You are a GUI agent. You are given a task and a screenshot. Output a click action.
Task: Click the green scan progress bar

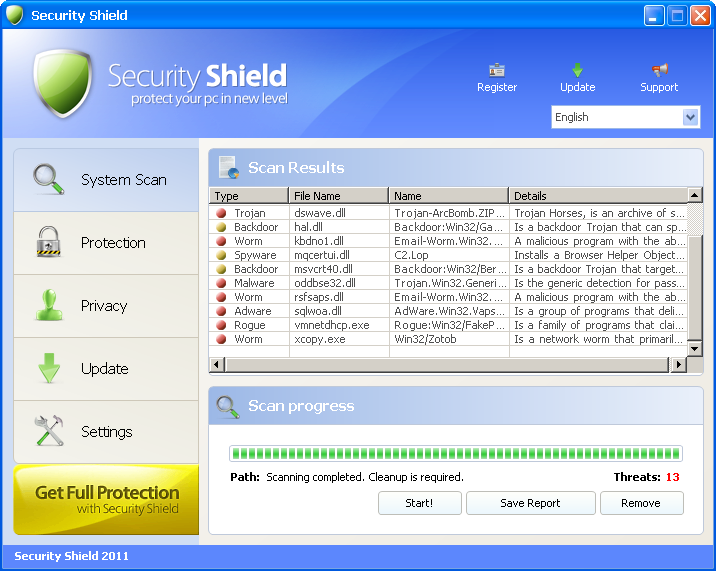[455, 454]
